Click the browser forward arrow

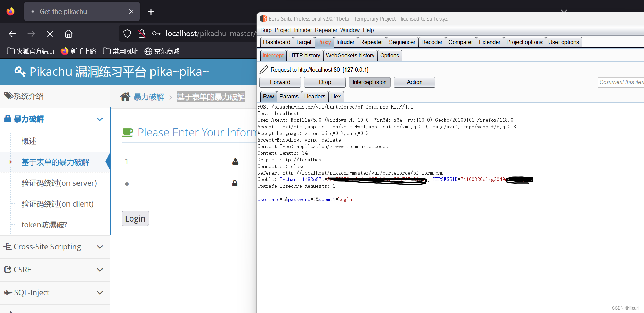[31, 34]
